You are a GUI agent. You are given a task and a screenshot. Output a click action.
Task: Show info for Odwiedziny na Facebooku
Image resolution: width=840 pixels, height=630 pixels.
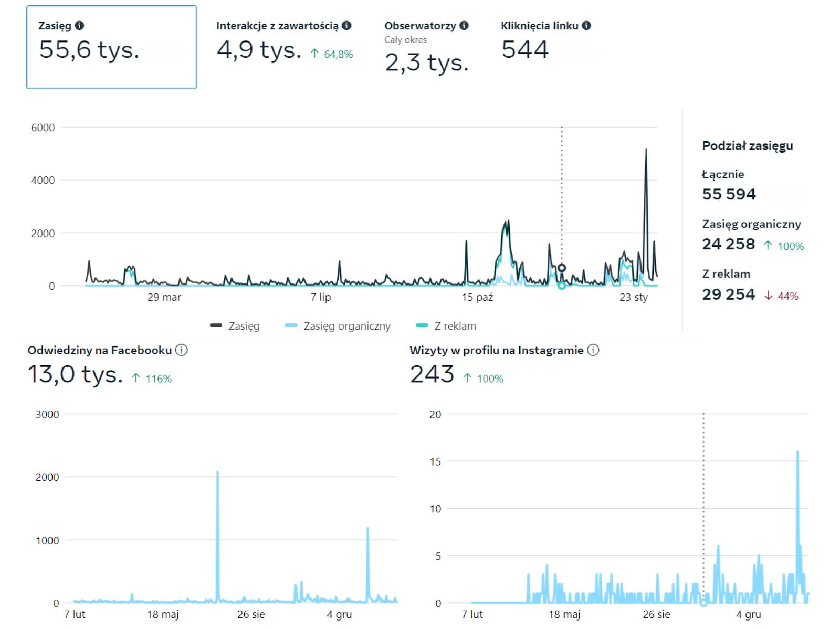pyautogui.click(x=182, y=350)
